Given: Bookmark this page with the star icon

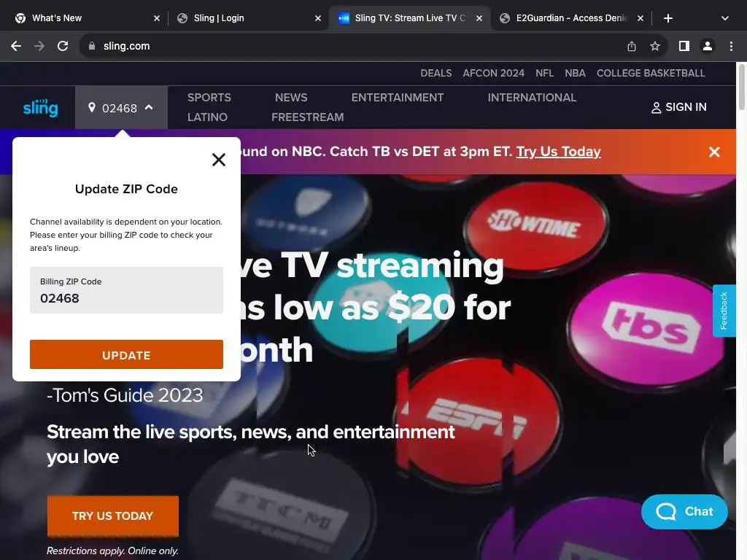Looking at the screenshot, I should 655,46.
